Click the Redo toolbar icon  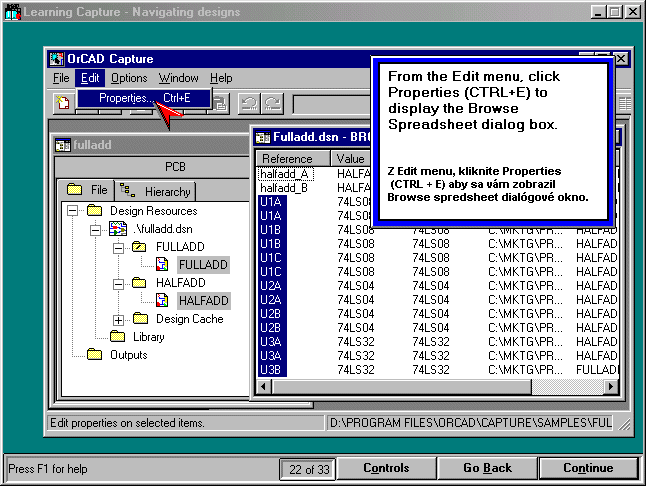click(x=273, y=102)
